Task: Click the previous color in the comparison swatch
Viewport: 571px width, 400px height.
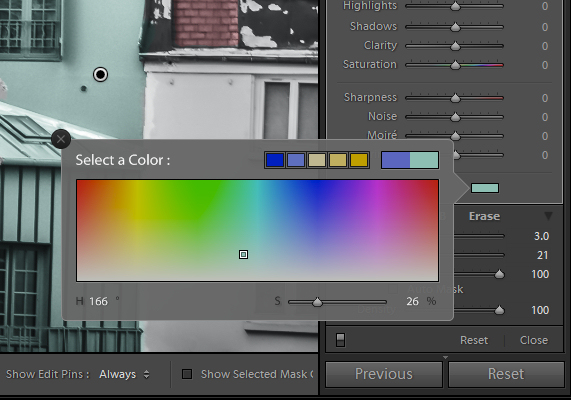Action: [396, 160]
